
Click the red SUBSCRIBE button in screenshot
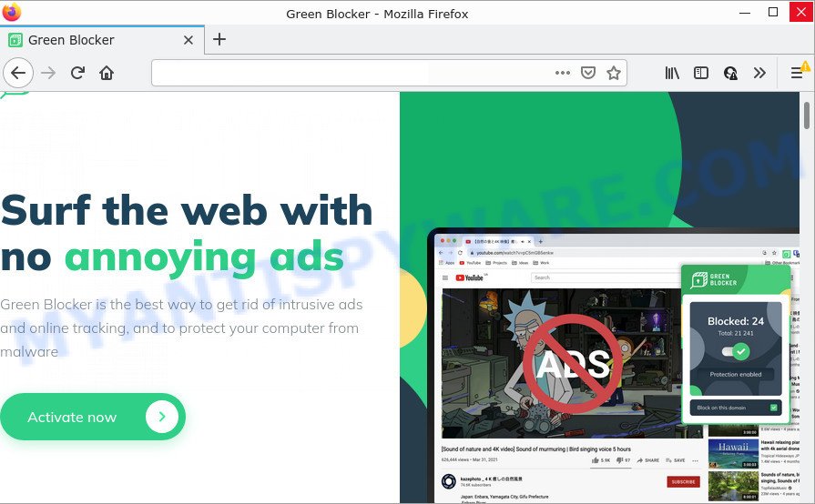click(683, 481)
